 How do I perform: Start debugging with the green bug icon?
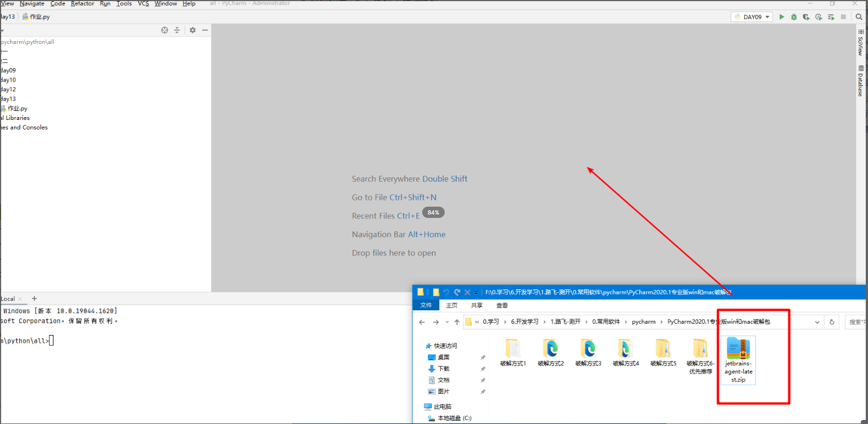point(794,17)
